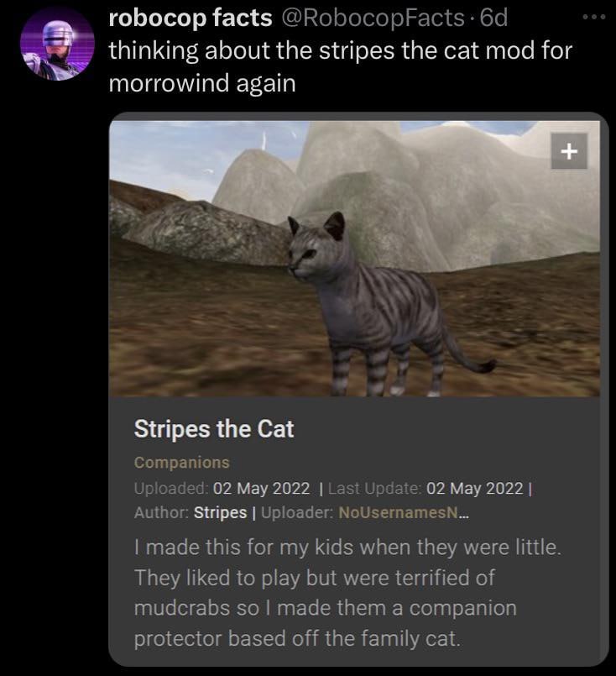Open the robocop facts profile avatar
The height and width of the screenshot is (676, 616).
pyautogui.click(x=57, y=44)
